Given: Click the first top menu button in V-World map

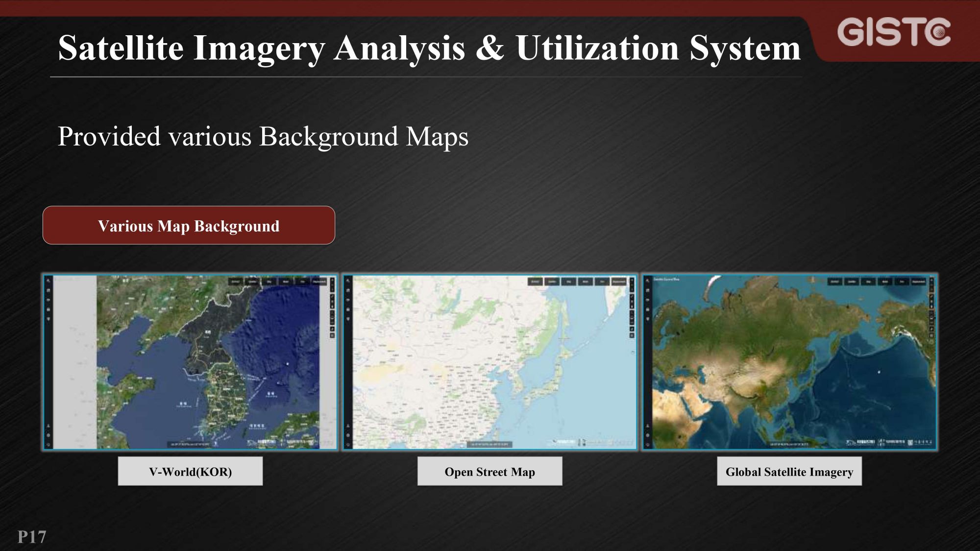Looking at the screenshot, I should [236, 282].
